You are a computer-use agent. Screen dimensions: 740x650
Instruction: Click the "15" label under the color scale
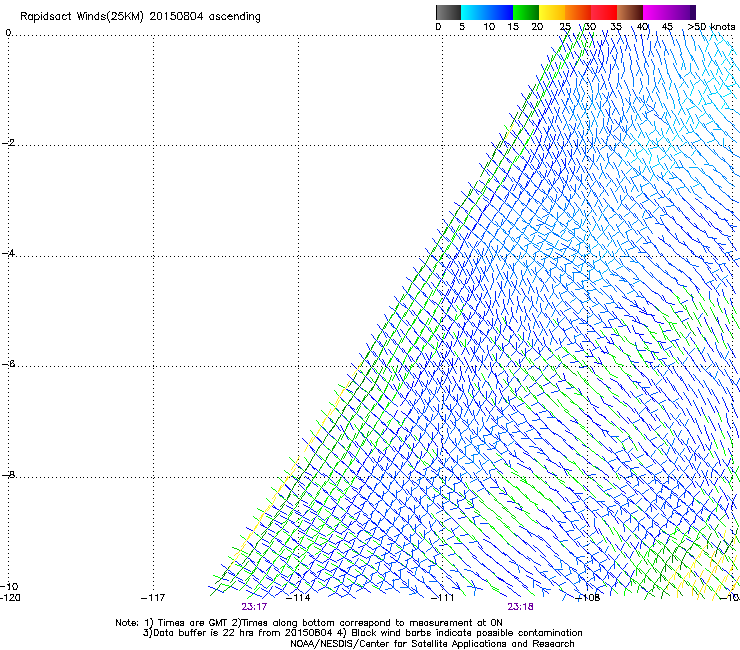(513, 27)
